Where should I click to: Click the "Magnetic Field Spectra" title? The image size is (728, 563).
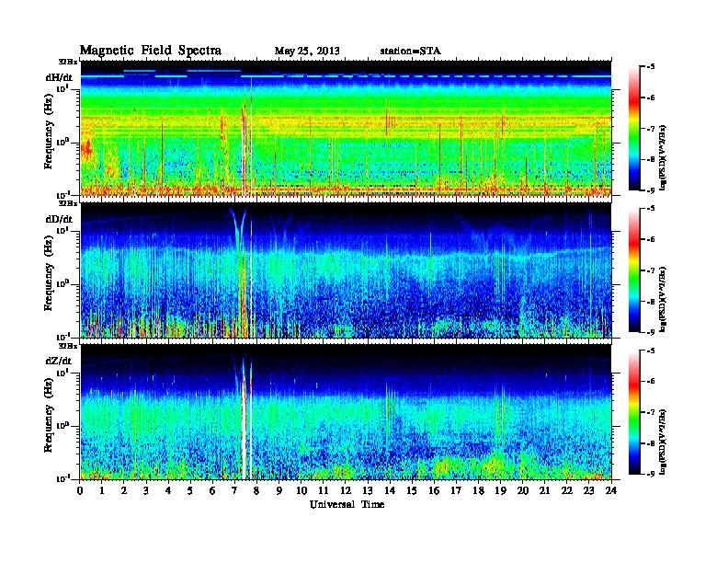[151, 51]
